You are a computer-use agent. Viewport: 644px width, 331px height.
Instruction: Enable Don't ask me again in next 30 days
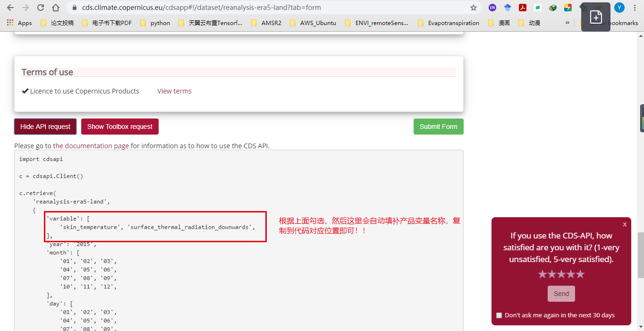click(499, 315)
